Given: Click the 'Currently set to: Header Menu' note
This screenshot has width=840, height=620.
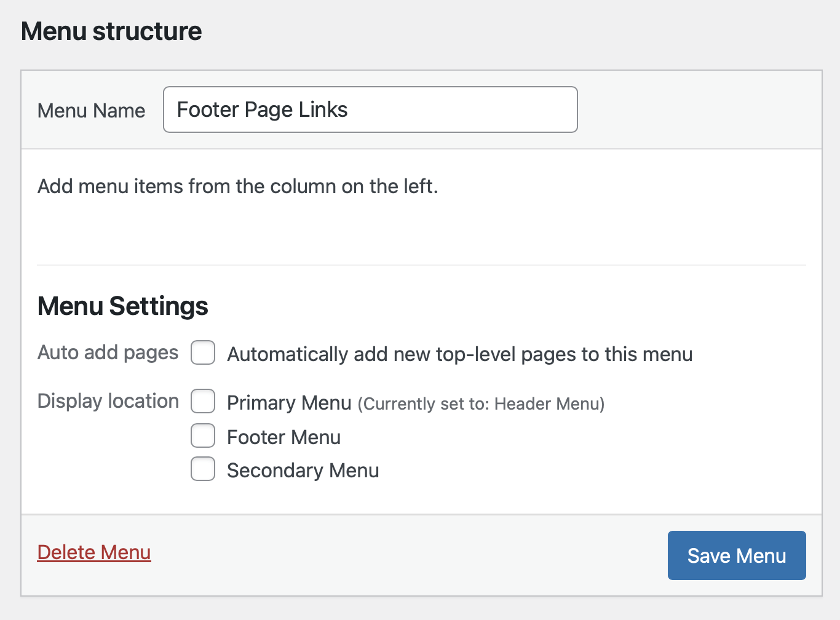Looking at the screenshot, I should click(x=481, y=404).
